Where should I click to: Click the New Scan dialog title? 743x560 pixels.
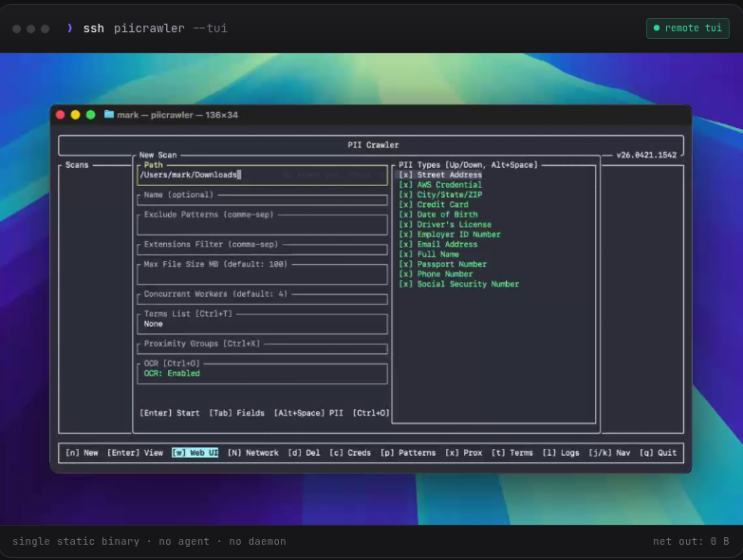coord(158,155)
